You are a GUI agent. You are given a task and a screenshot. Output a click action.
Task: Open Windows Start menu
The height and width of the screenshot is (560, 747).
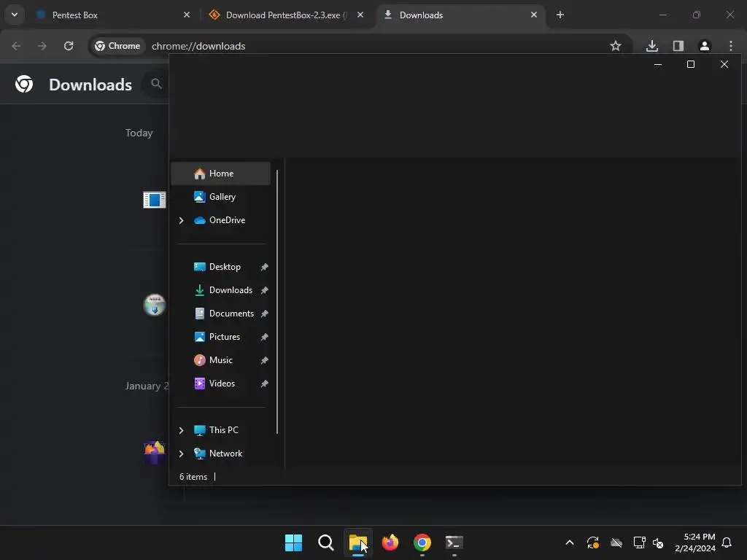293,542
